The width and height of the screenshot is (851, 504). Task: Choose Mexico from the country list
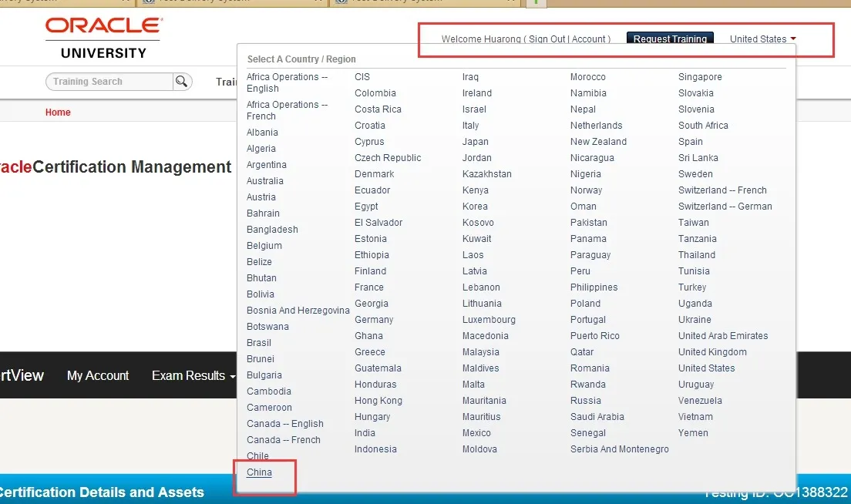476,433
